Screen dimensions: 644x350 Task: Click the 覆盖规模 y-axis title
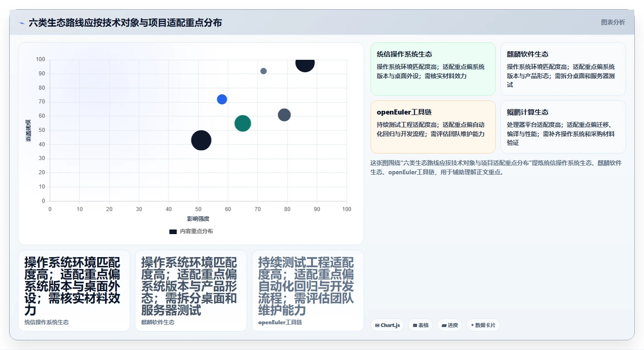tap(28, 130)
